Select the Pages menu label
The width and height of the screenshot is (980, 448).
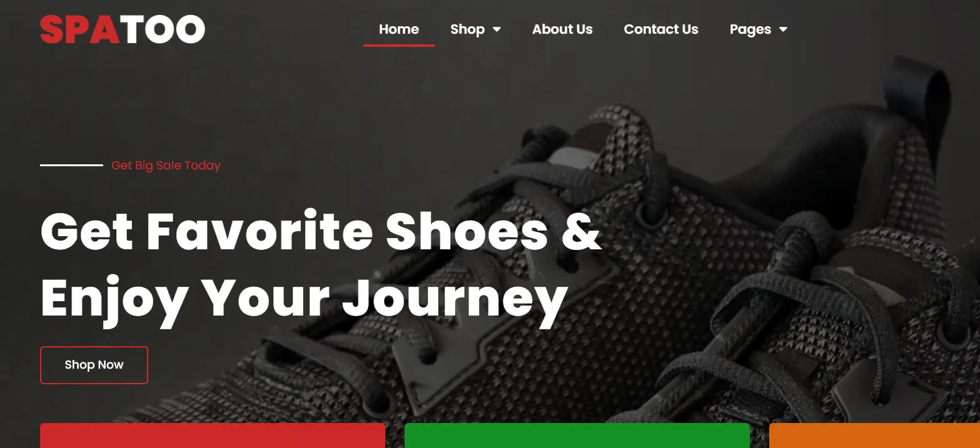[750, 29]
